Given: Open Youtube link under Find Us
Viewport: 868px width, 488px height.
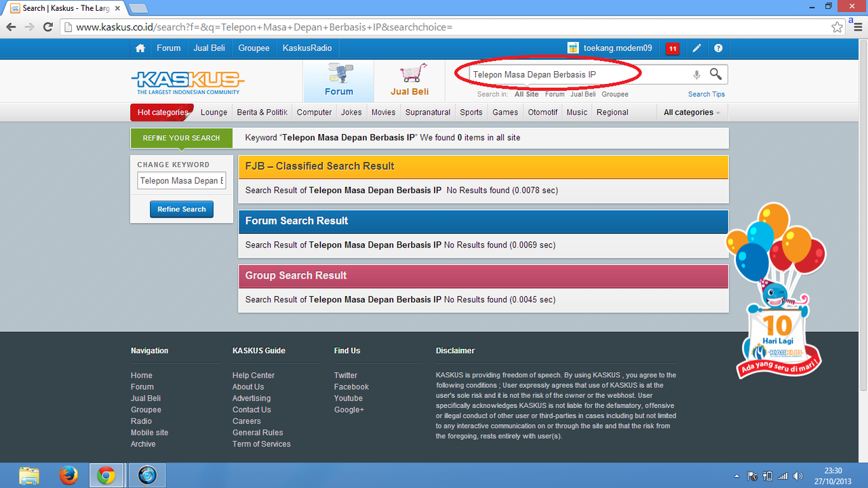Looking at the screenshot, I should 348,399.
